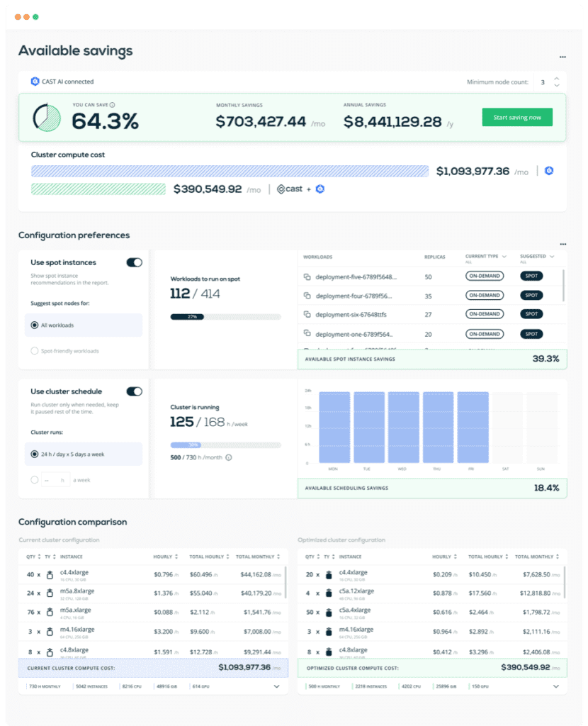Increase the minimum node count stepper
The image size is (588, 726).
coord(557,79)
